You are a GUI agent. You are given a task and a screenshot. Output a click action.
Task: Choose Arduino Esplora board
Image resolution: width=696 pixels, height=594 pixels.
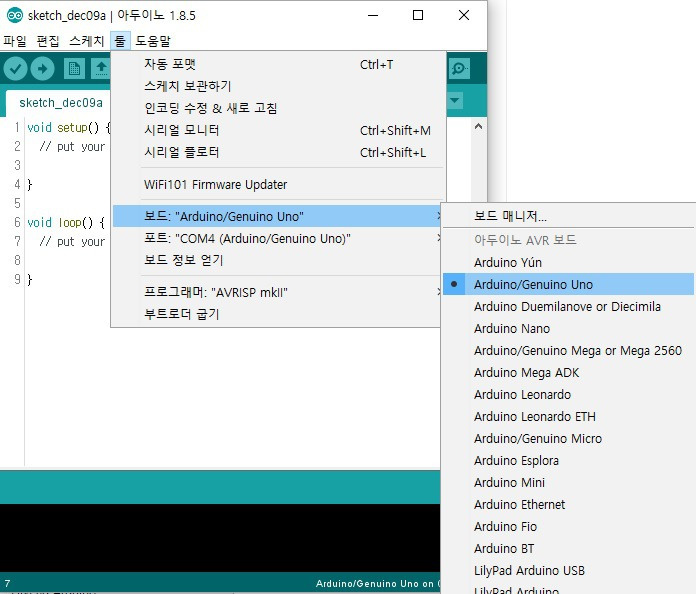pos(568,460)
